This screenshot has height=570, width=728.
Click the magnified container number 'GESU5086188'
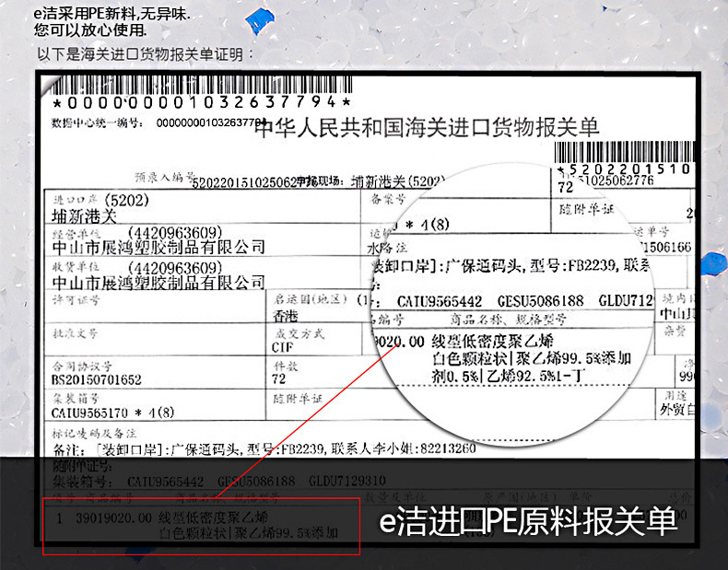pos(540,301)
